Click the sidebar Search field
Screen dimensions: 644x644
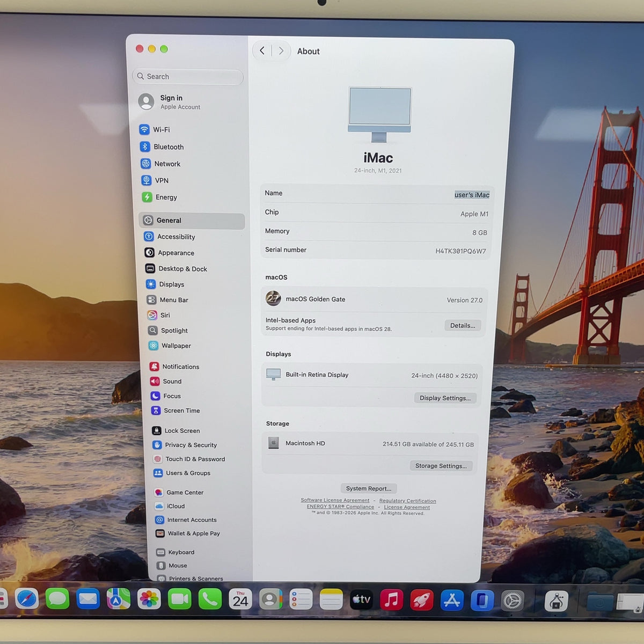[x=188, y=77]
